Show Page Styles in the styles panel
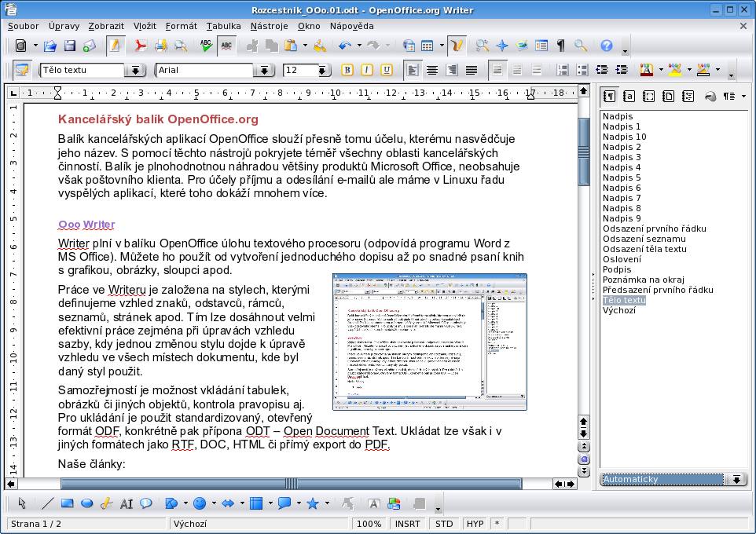Image resolution: width=756 pixels, height=534 pixels. pyautogui.click(x=668, y=97)
